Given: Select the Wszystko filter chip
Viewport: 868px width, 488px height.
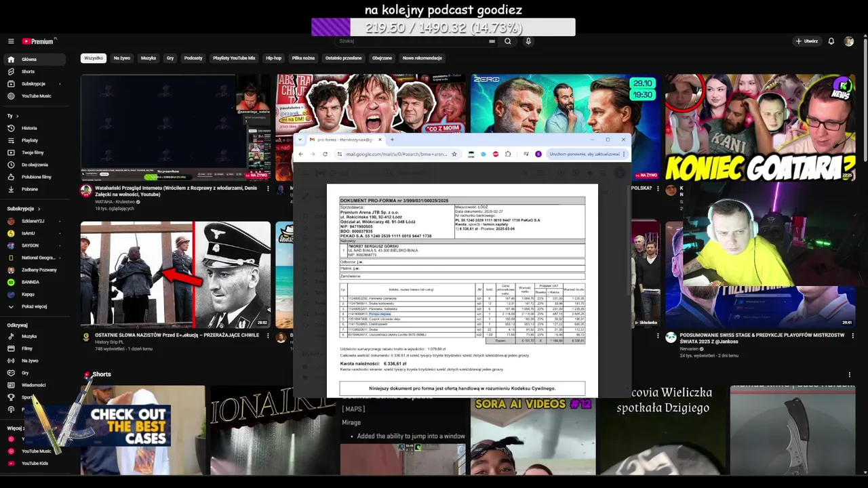Looking at the screenshot, I should click(94, 58).
